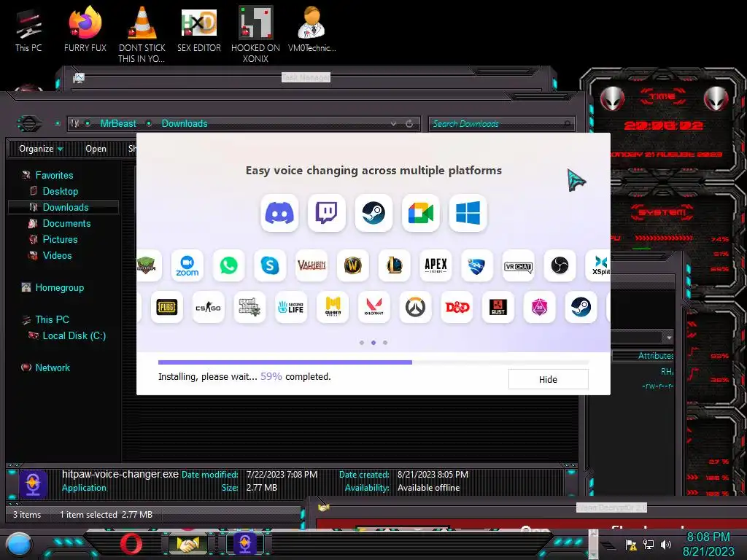
Task: Click the Windows logo icon
Action: pyautogui.click(x=468, y=213)
